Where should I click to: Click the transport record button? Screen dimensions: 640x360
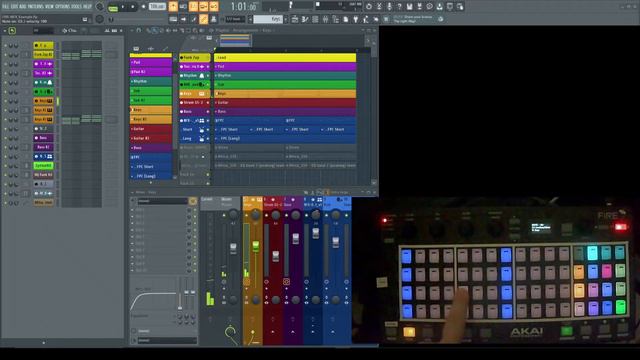[143, 7]
